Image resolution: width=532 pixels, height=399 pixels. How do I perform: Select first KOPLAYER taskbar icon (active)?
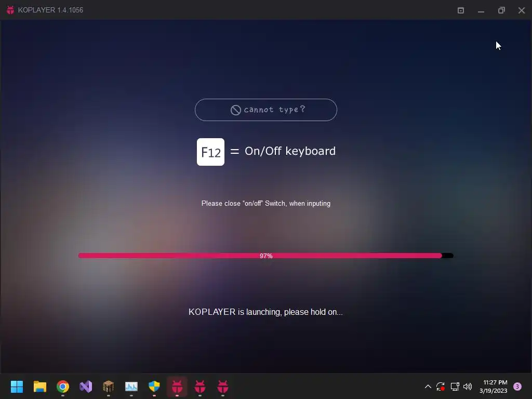point(177,387)
